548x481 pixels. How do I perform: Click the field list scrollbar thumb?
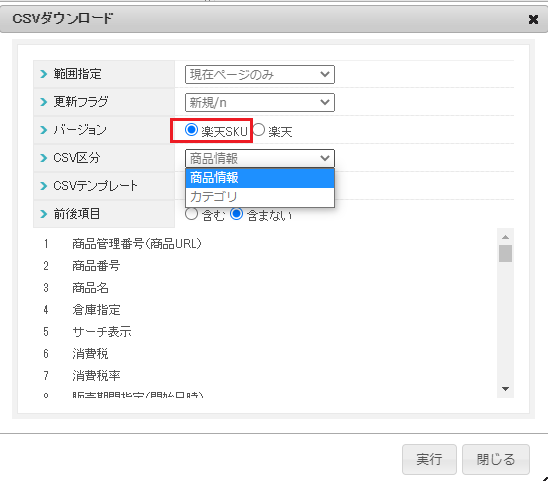(x=505, y=253)
